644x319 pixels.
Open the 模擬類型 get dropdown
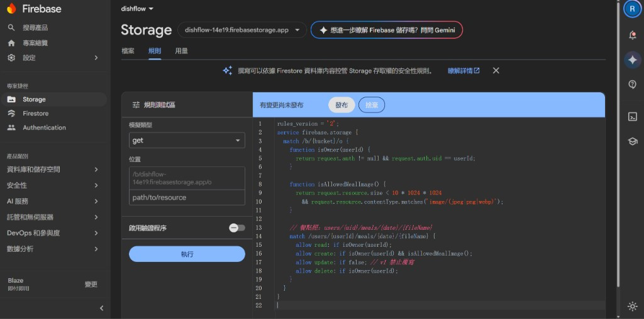tap(187, 140)
